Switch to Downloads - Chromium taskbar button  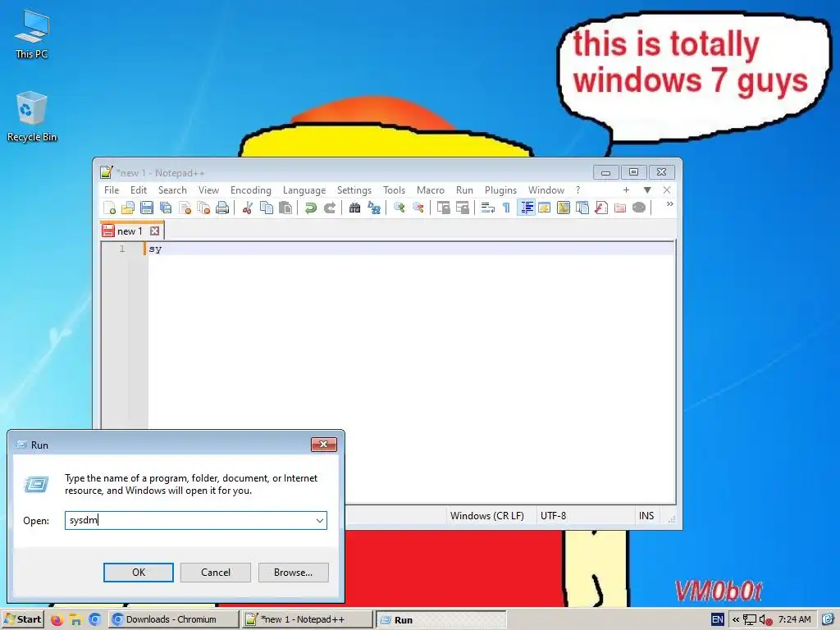(x=172, y=619)
